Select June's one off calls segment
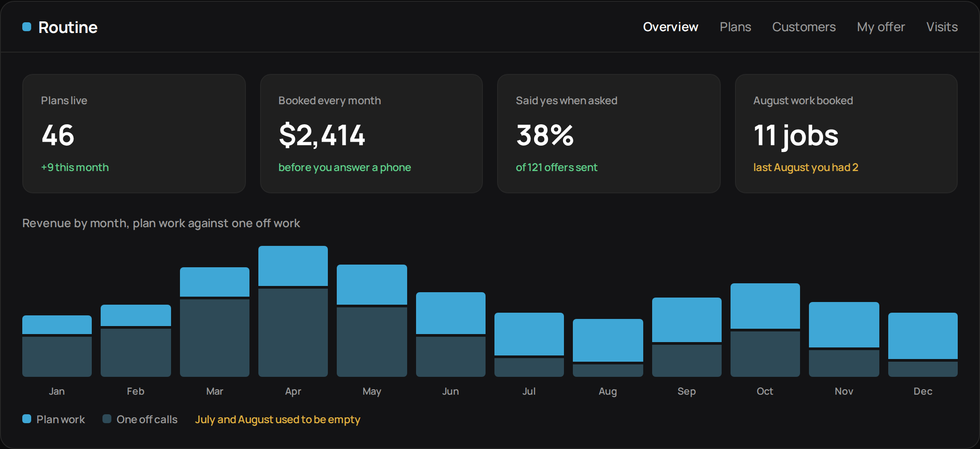The height and width of the screenshot is (449, 980). click(451, 357)
